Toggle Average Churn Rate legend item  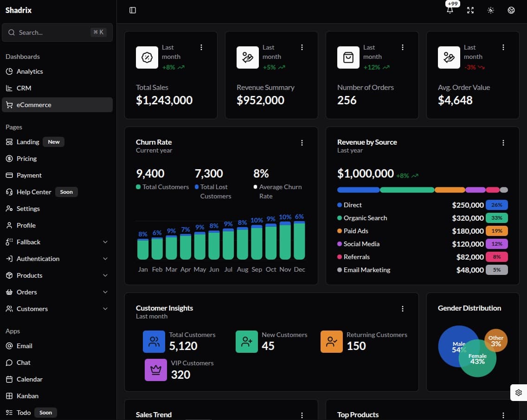(277, 191)
